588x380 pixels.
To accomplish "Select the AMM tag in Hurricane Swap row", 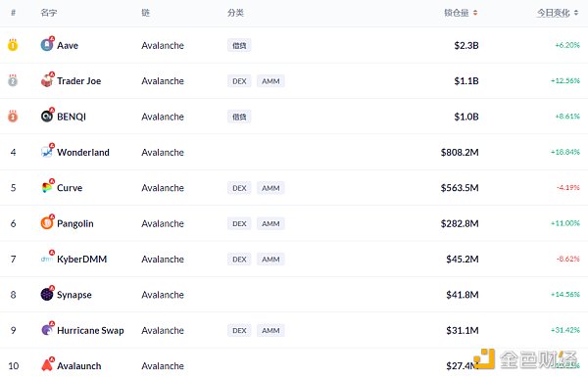I will [270, 330].
